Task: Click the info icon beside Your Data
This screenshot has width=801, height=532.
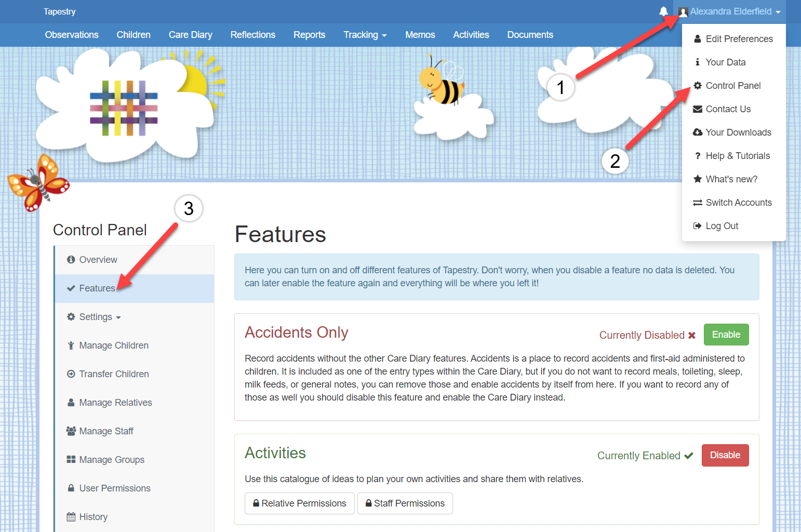Action: click(698, 62)
